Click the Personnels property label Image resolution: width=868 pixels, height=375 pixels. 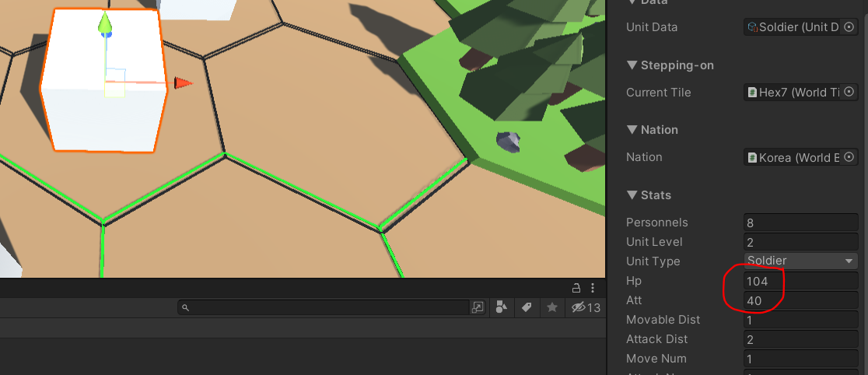click(x=657, y=223)
